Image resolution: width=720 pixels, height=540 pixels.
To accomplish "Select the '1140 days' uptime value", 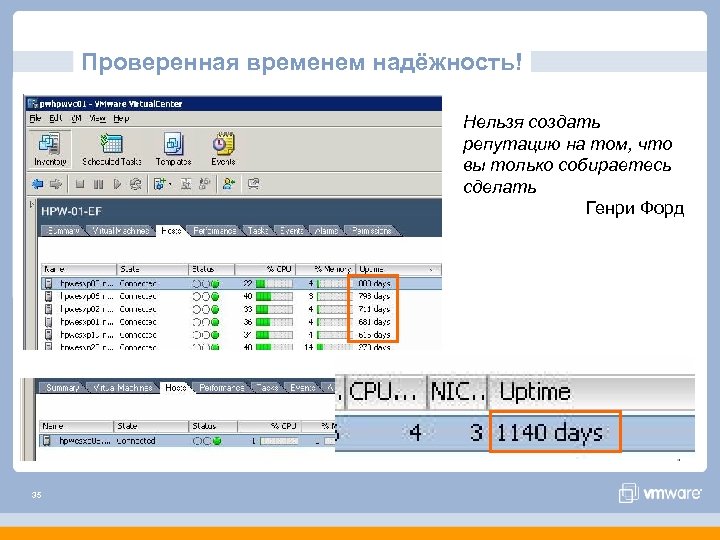I will [x=550, y=433].
